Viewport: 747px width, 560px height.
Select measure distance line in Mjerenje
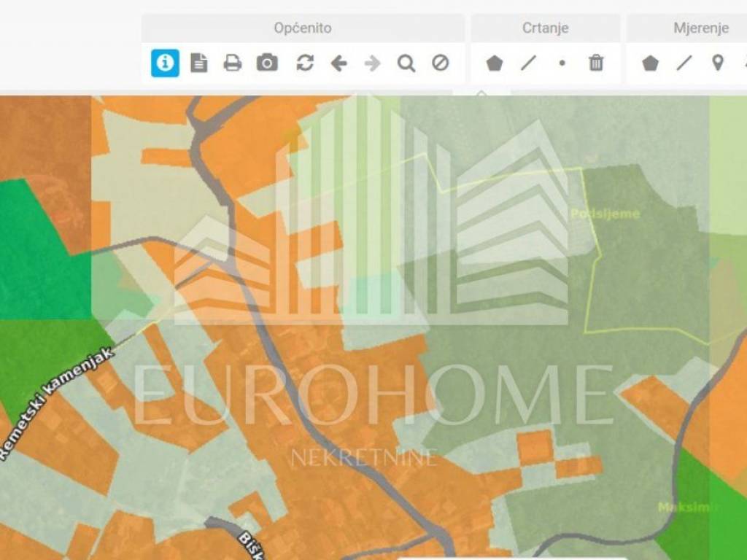(x=684, y=63)
